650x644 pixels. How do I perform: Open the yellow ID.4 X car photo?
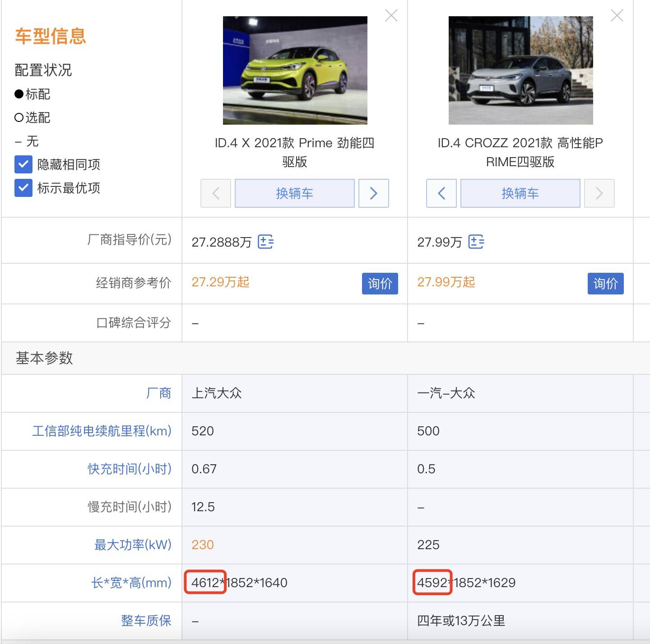click(295, 70)
